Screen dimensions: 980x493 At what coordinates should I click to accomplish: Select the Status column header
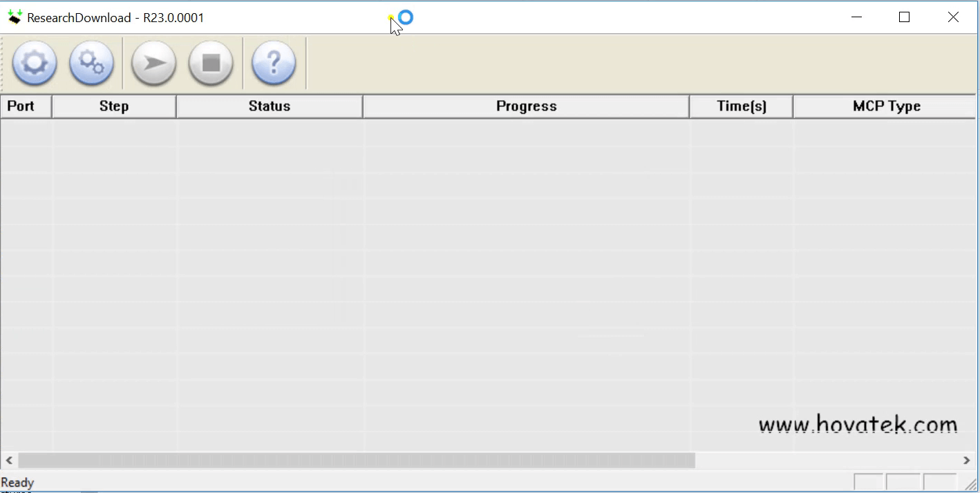(269, 106)
